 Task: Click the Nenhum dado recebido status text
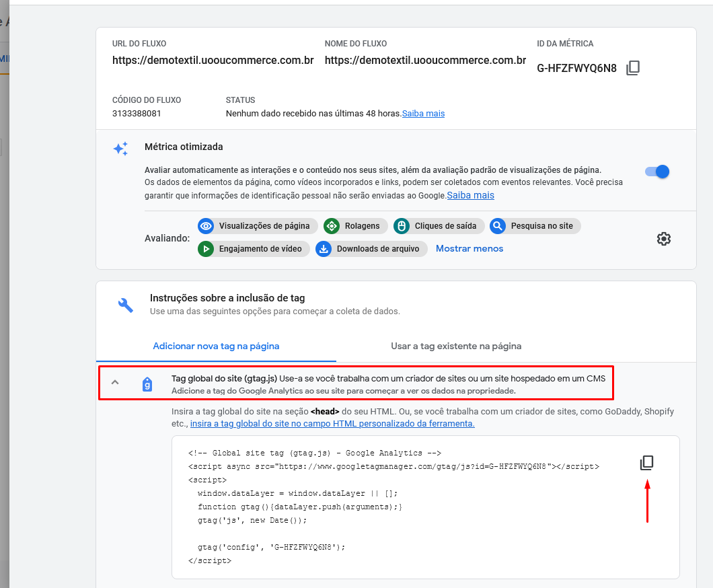point(313,113)
